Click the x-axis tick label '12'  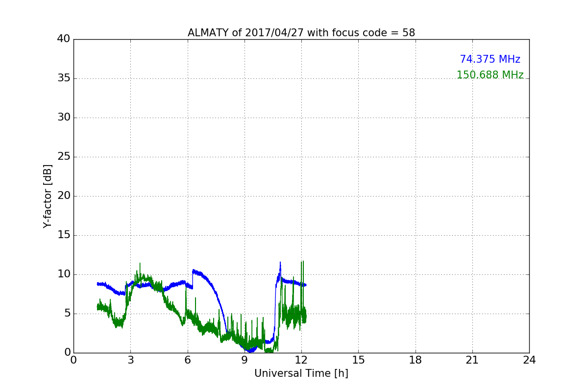301,360
